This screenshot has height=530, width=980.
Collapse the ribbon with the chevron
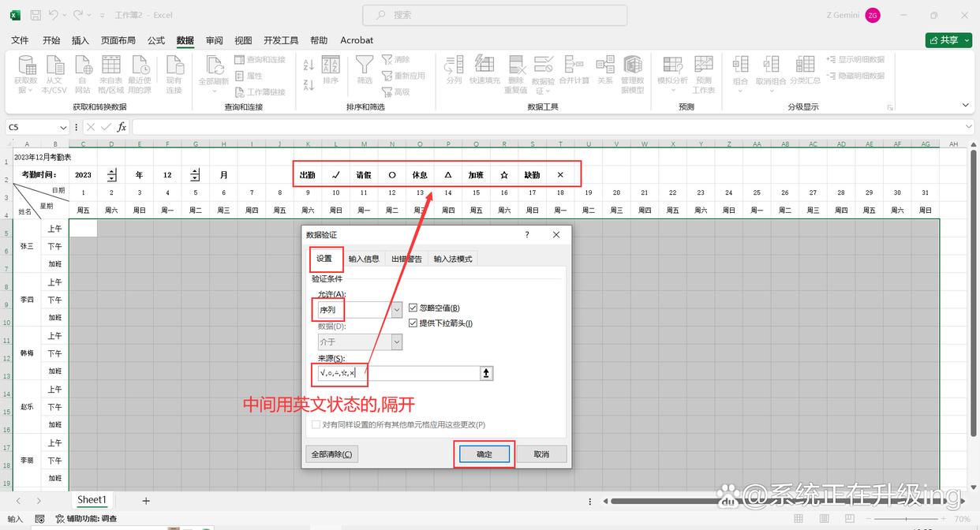(966, 105)
